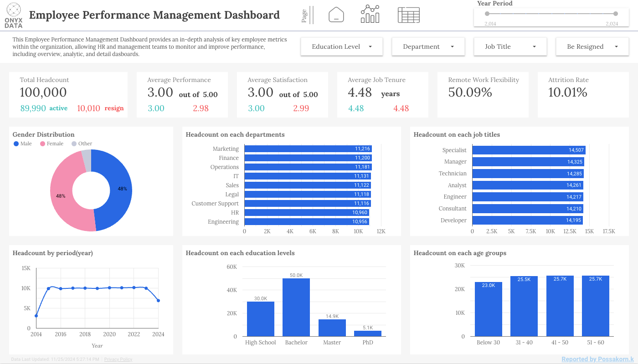Click the Reported by Possakorn.k link
Image resolution: width=638 pixels, height=364 pixels.
pos(597,359)
